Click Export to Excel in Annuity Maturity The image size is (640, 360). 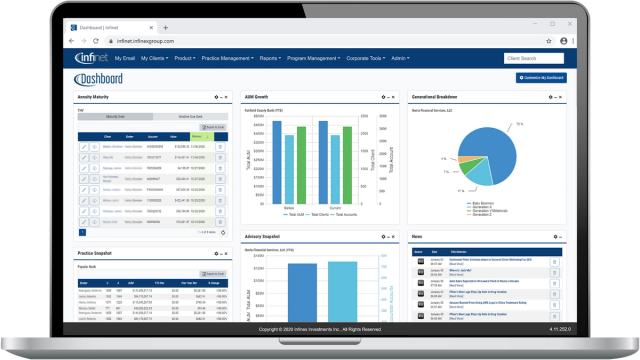[213, 127]
